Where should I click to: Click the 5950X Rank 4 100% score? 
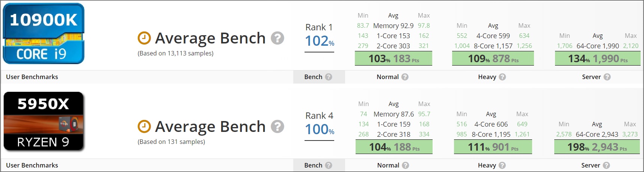319,129
